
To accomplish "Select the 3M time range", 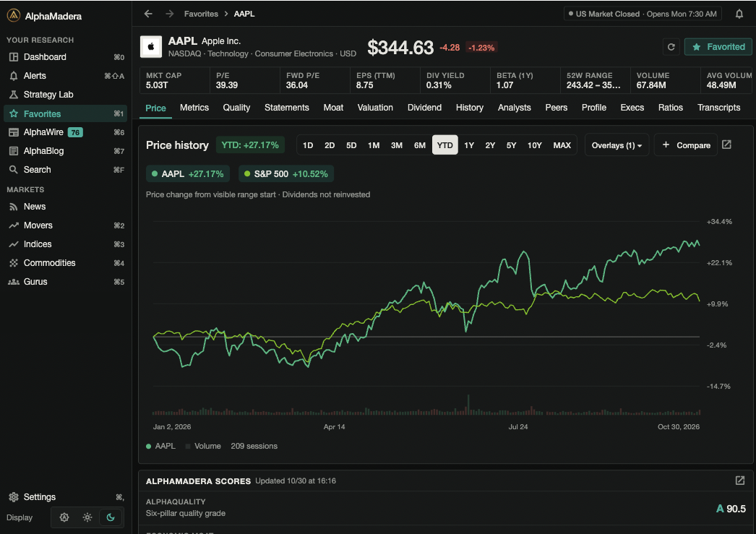I will click(397, 145).
